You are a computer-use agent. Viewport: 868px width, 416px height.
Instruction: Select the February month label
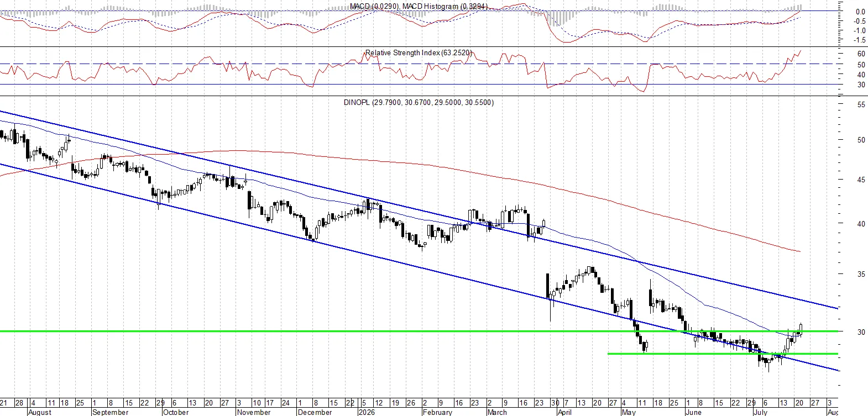click(x=437, y=412)
